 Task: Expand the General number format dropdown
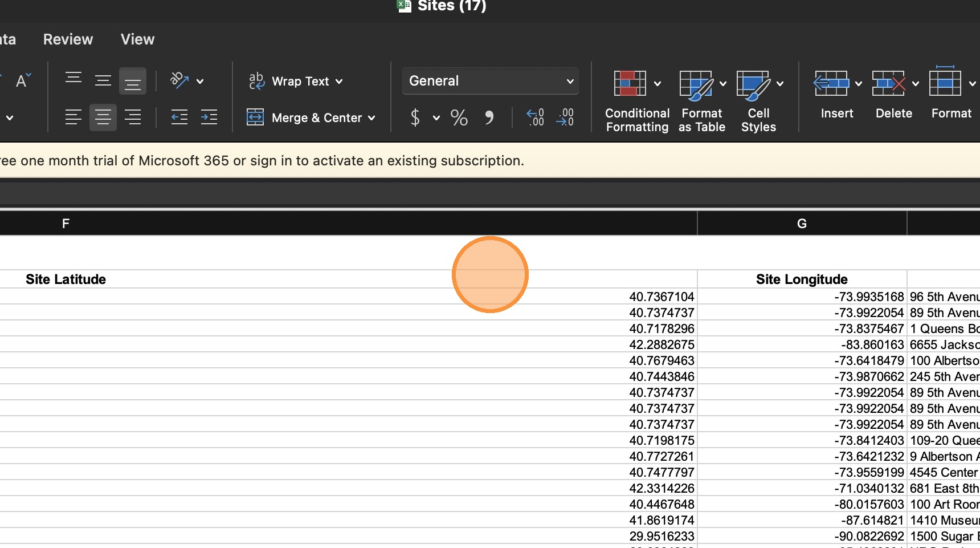(569, 81)
